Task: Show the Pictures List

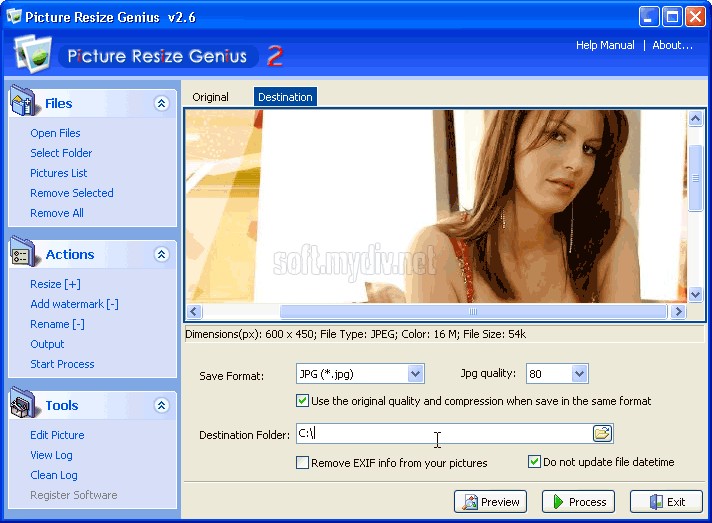Action: 59,173
